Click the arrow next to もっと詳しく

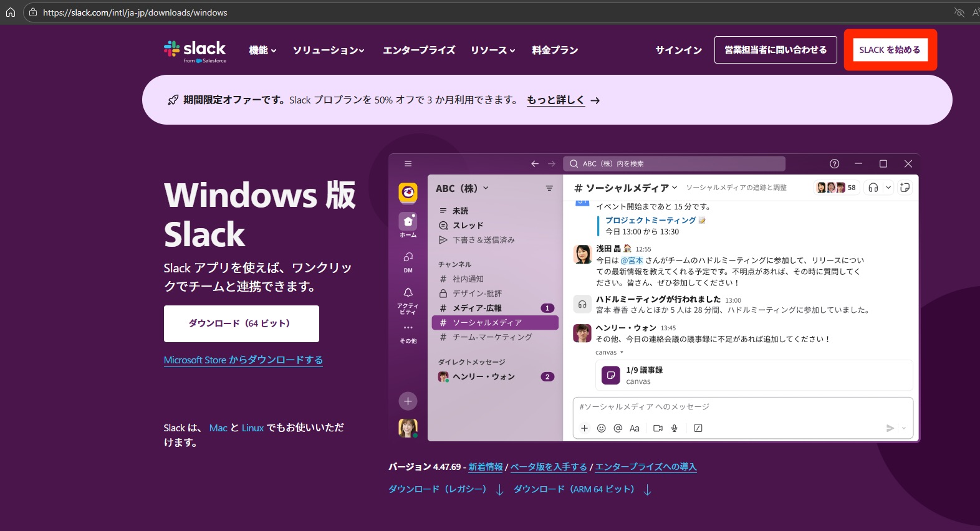pos(595,100)
